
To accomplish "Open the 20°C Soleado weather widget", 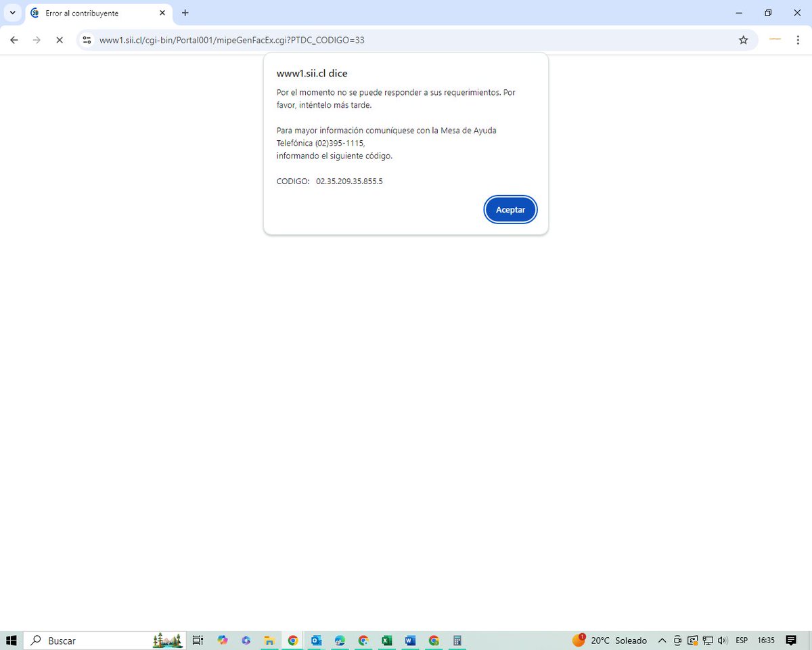I will pyautogui.click(x=610, y=640).
